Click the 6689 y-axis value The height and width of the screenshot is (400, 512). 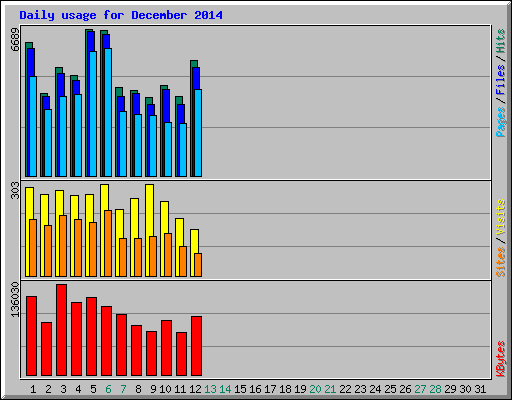(15, 40)
